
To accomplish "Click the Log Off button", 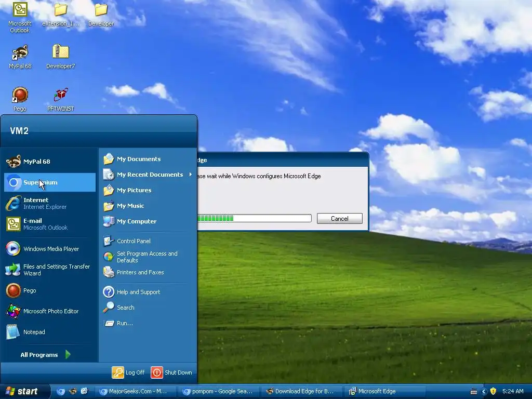I will click(128, 372).
